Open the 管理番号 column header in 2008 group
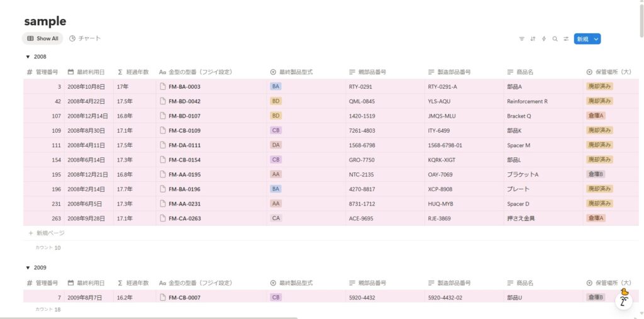Image resolution: width=644 pixels, height=319 pixels. (43, 72)
